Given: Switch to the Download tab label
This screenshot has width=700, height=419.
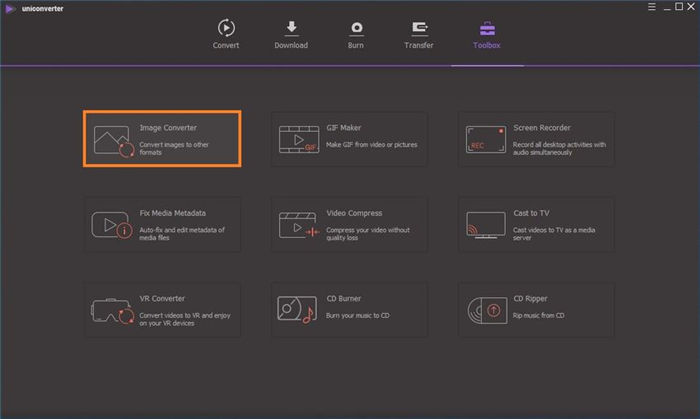Looking at the screenshot, I should (291, 45).
